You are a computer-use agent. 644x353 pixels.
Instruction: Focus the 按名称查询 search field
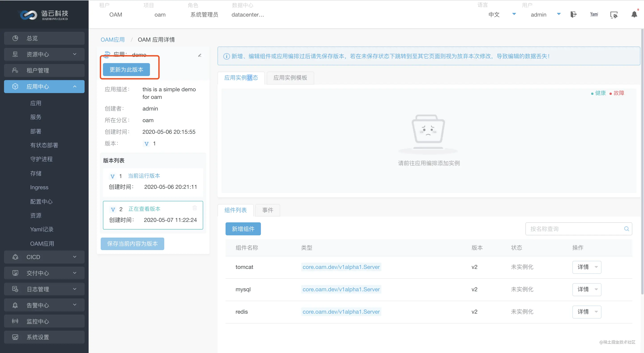pos(579,229)
